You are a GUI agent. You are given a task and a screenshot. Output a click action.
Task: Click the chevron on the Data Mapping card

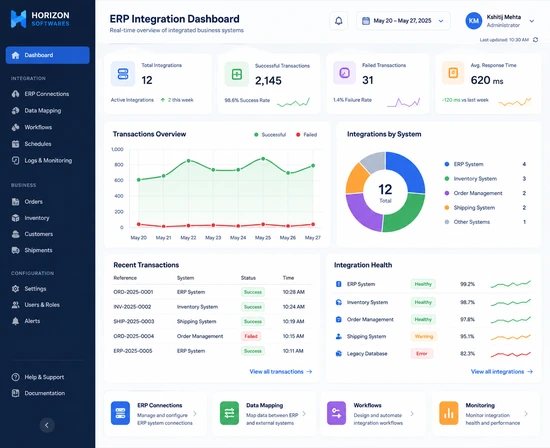pyautogui.click(x=304, y=413)
